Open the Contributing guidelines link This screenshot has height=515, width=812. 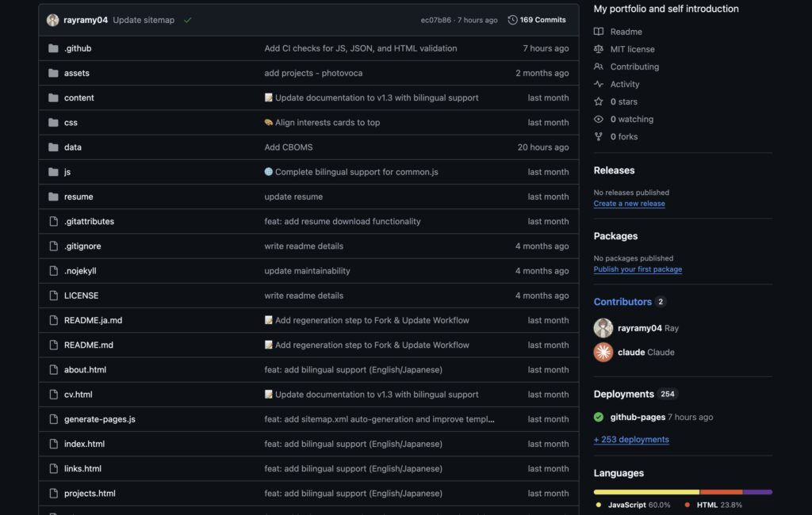(x=634, y=67)
